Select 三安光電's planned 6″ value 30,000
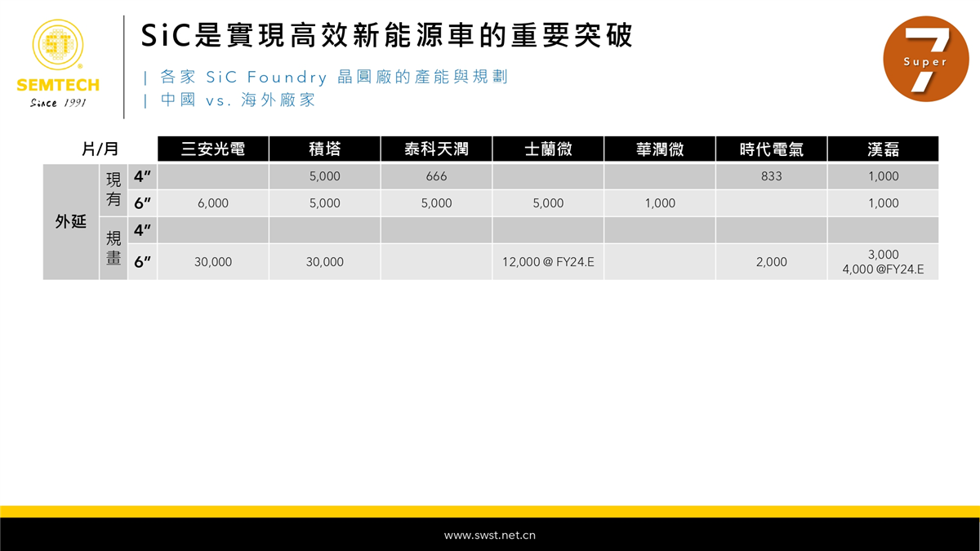The image size is (980, 551). pos(213,262)
